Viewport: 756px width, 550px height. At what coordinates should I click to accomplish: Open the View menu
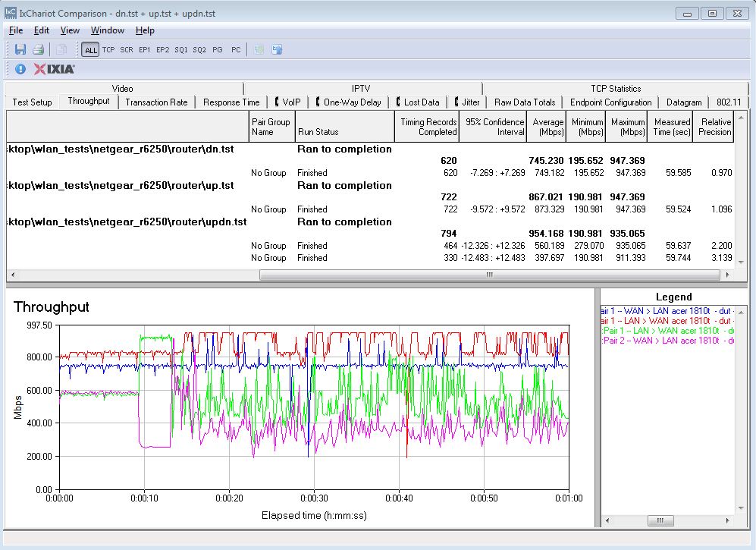(x=70, y=30)
